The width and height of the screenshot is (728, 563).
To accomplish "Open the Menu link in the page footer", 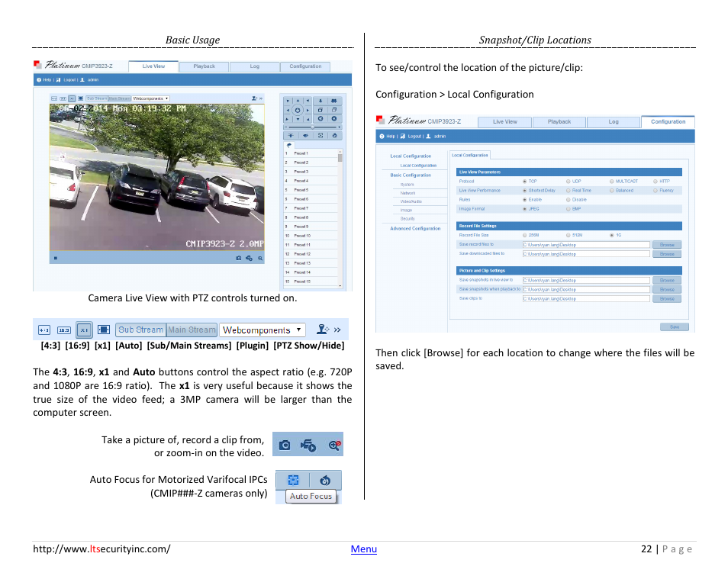I will (x=363, y=549).
